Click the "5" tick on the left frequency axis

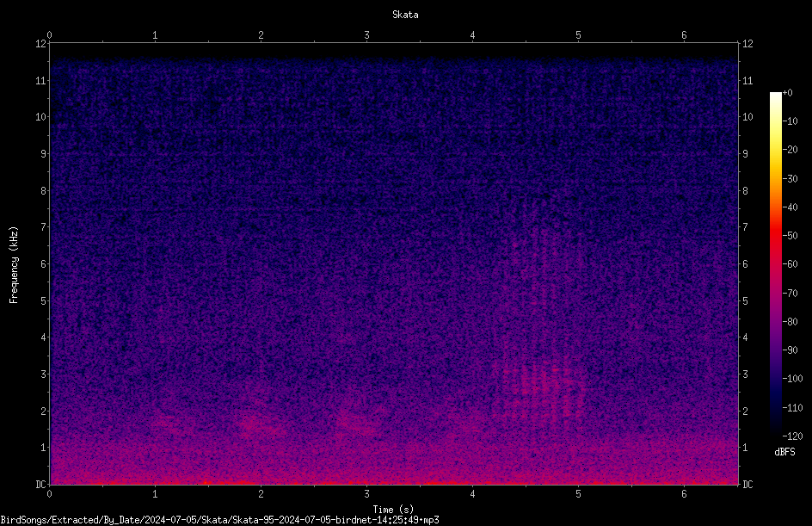click(43, 300)
